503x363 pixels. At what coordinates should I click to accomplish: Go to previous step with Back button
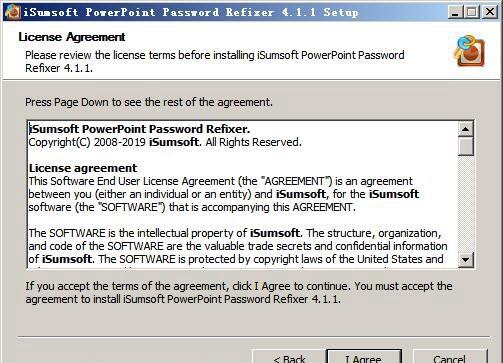(x=289, y=357)
